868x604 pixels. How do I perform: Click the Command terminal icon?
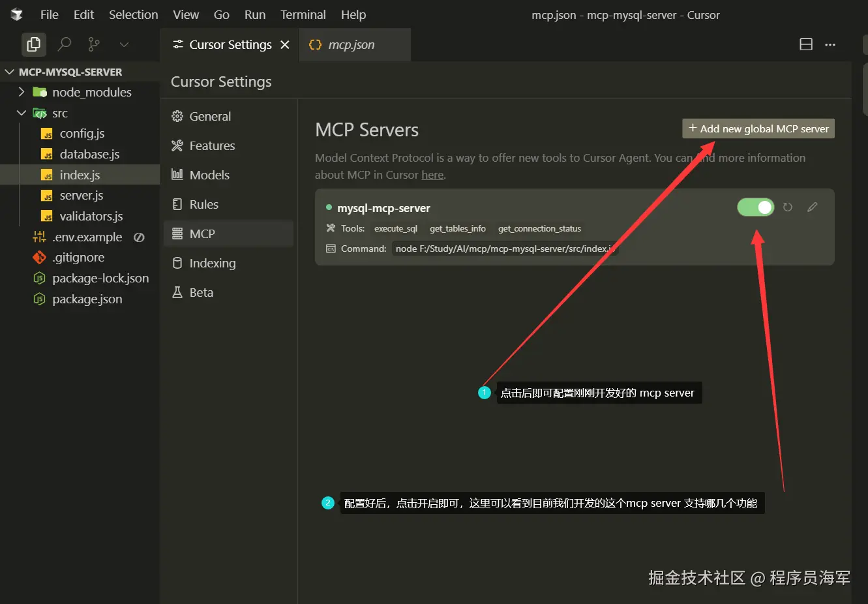[331, 249]
